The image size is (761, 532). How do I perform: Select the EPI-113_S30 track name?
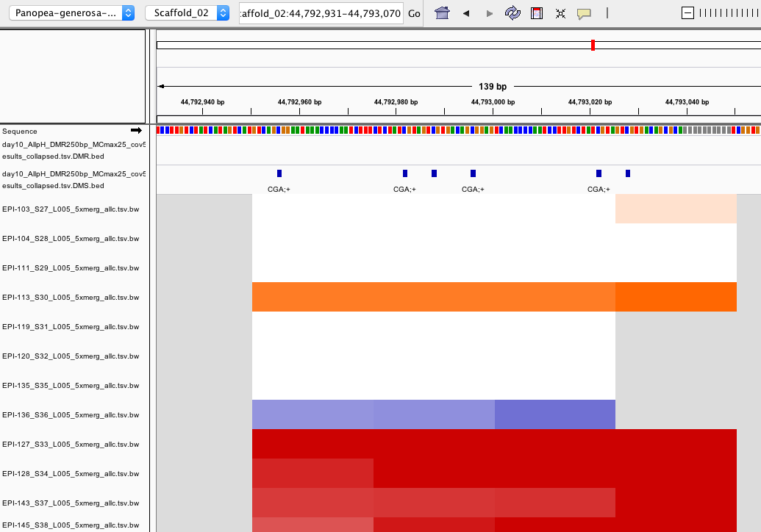[70, 298]
